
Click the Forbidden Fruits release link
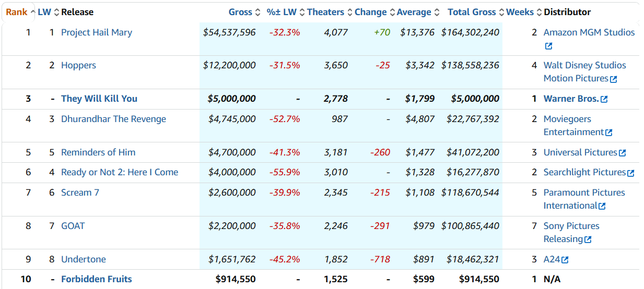point(97,279)
